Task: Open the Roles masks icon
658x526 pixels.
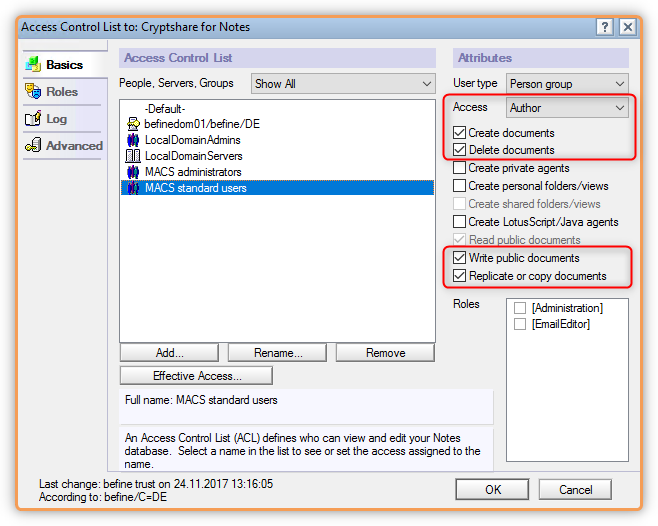Action: pos(33,91)
